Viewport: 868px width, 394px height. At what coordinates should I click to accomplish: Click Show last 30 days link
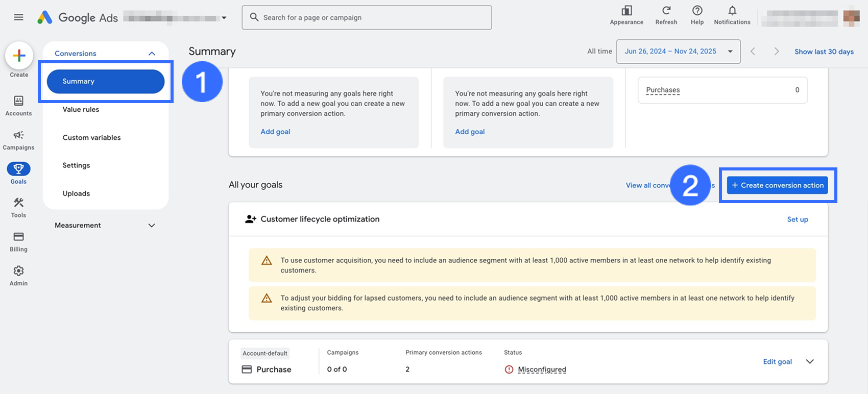[x=824, y=52]
